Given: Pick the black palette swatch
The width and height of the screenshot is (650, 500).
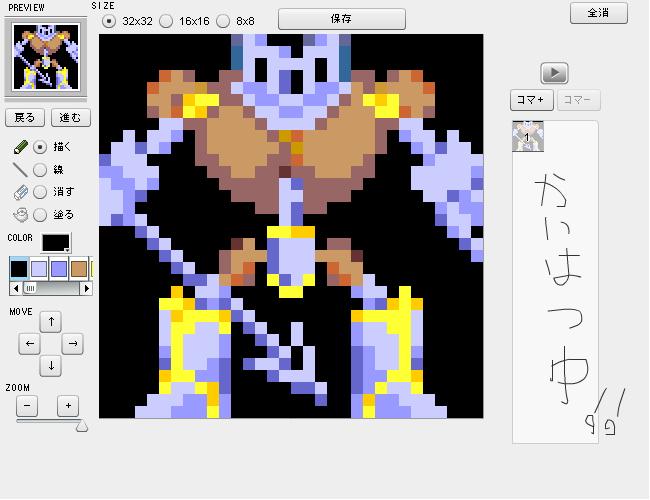Looking at the screenshot, I should [x=19, y=268].
